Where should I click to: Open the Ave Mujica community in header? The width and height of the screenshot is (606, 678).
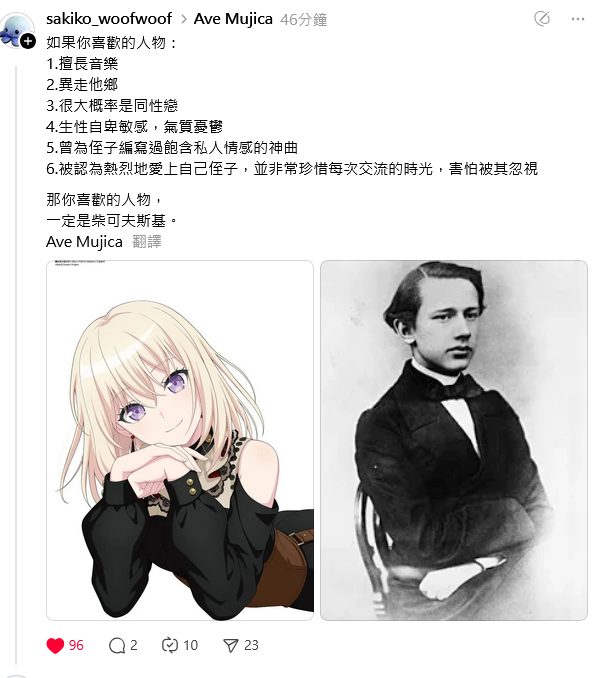[233, 19]
